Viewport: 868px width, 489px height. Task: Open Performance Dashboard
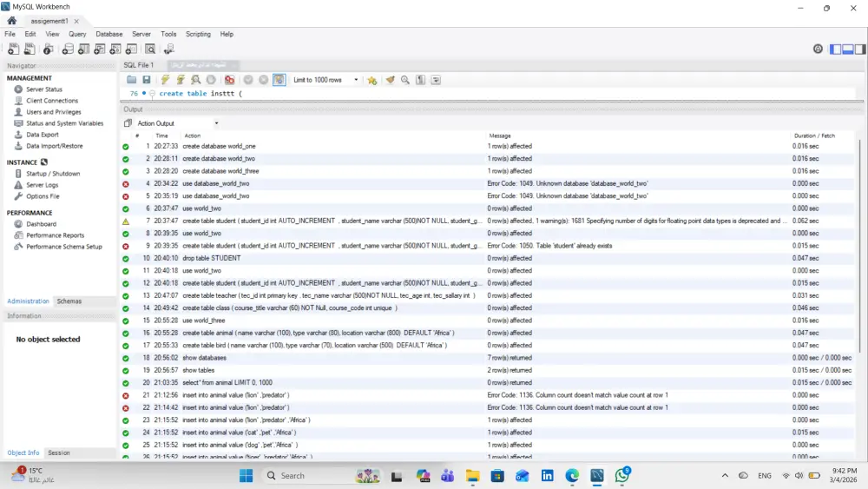click(x=41, y=224)
